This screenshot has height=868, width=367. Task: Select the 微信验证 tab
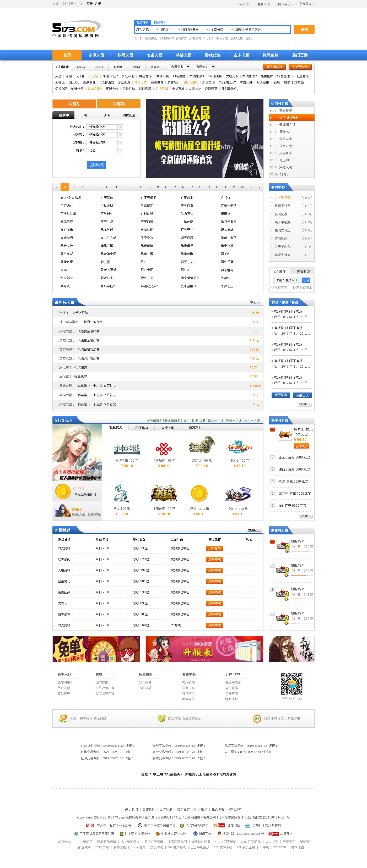point(303,271)
